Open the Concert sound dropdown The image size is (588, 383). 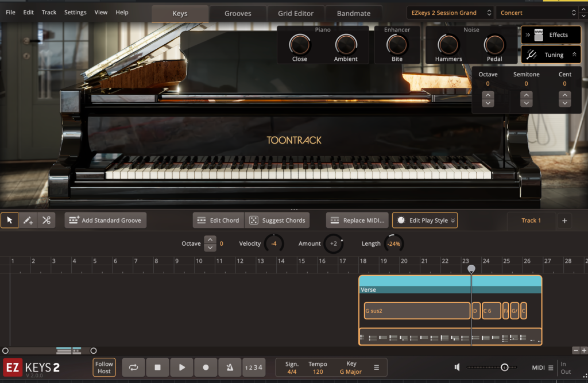(536, 12)
